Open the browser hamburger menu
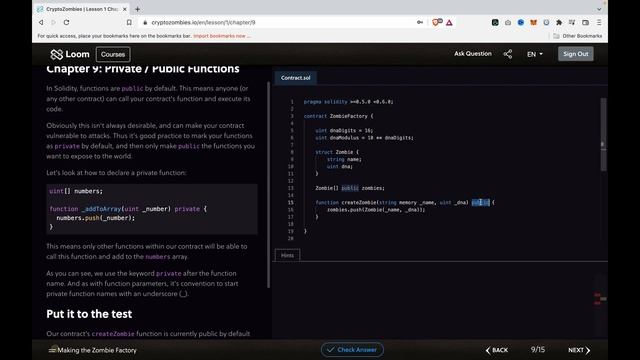Screen dimensions: 640x360 pos(599,22)
